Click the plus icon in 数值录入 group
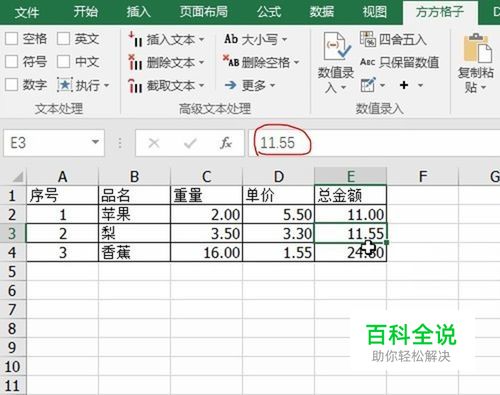The height and width of the screenshot is (395, 500). 404,85
